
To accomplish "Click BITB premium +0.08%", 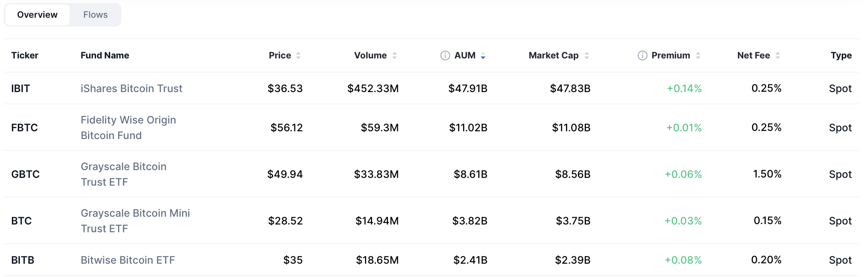I will click(x=683, y=260).
